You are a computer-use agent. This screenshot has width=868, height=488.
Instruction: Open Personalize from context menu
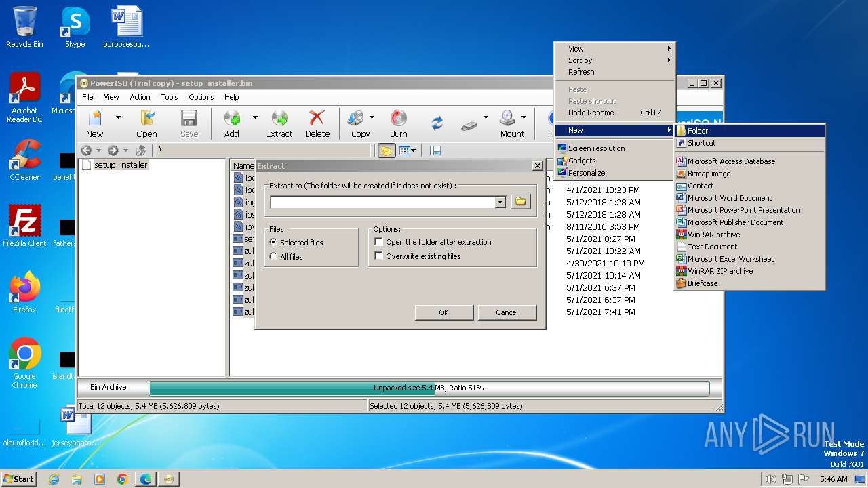614,173
